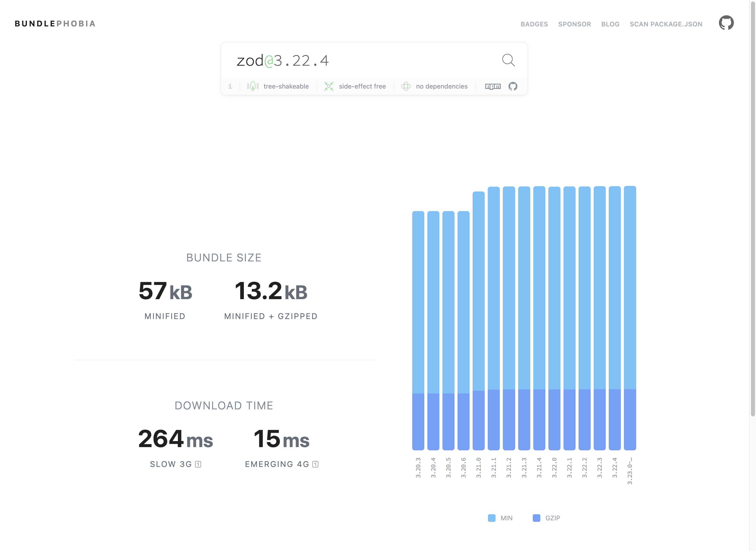Viewport: 756px width, 551px height.
Task: Click the no dependencies icon
Action: (x=406, y=86)
